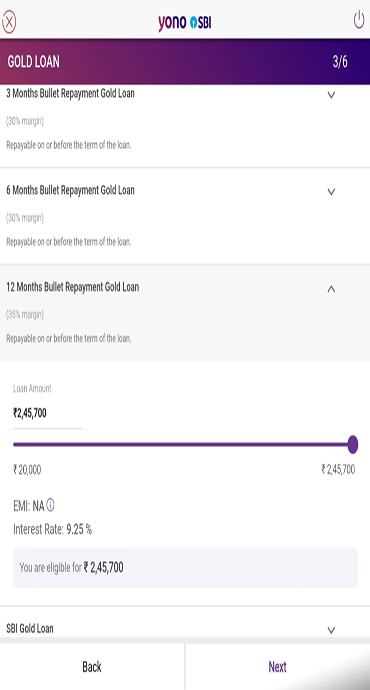This screenshot has width=370, height=690.
Task: Tap the Next button
Action: [x=278, y=667]
